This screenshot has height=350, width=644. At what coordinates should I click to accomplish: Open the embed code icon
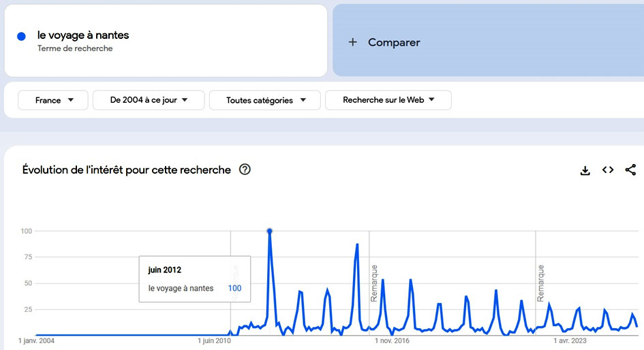click(608, 170)
